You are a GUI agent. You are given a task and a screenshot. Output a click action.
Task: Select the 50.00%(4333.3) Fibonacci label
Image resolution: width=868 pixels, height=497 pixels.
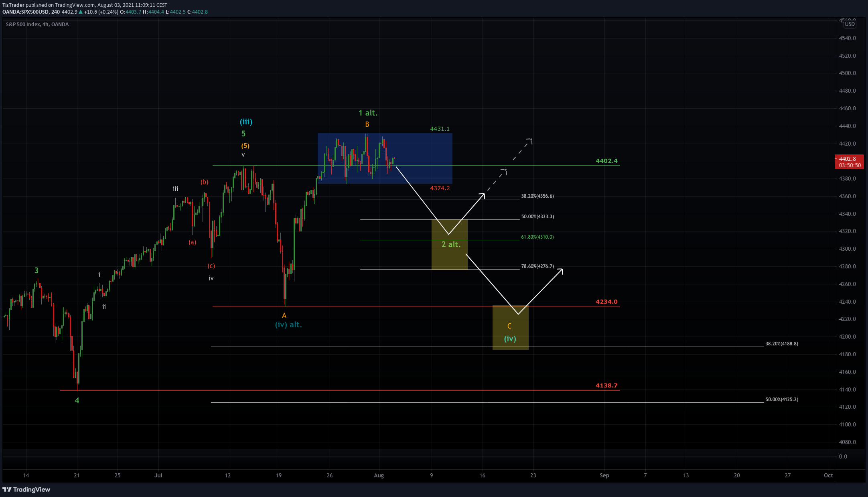click(537, 217)
